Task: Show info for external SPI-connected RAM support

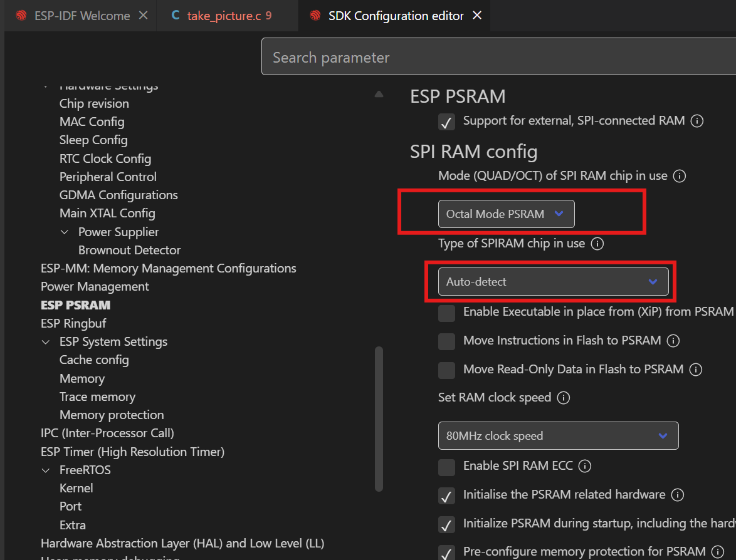Action: (697, 121)
